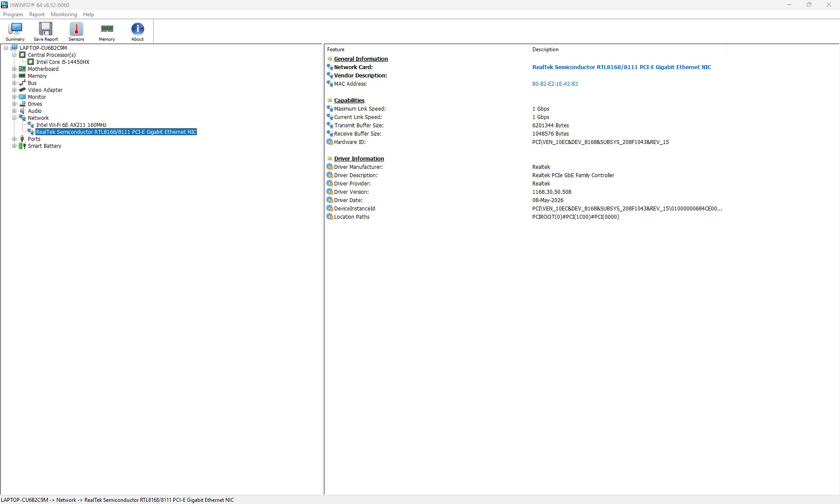The image size is (840, 504).
Task: Open the Monitoring menu
Action: tap(63, 14)
